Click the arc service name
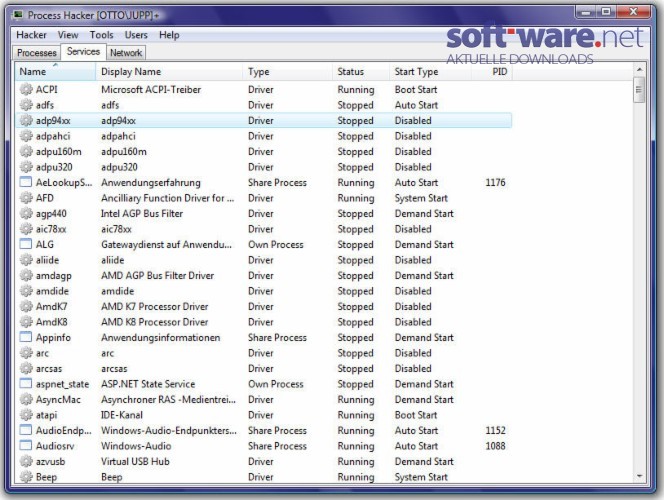This screenshot has height=500, width=664. coord(42,353)
